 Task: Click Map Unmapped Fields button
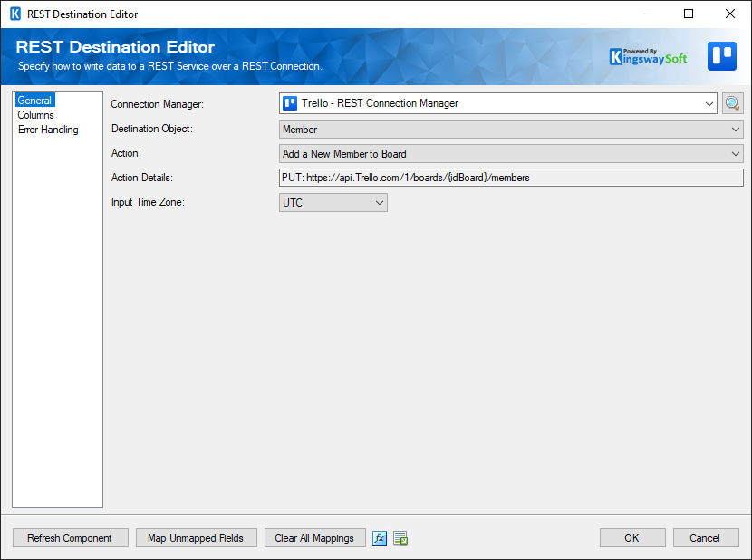(x=196, y=538)
